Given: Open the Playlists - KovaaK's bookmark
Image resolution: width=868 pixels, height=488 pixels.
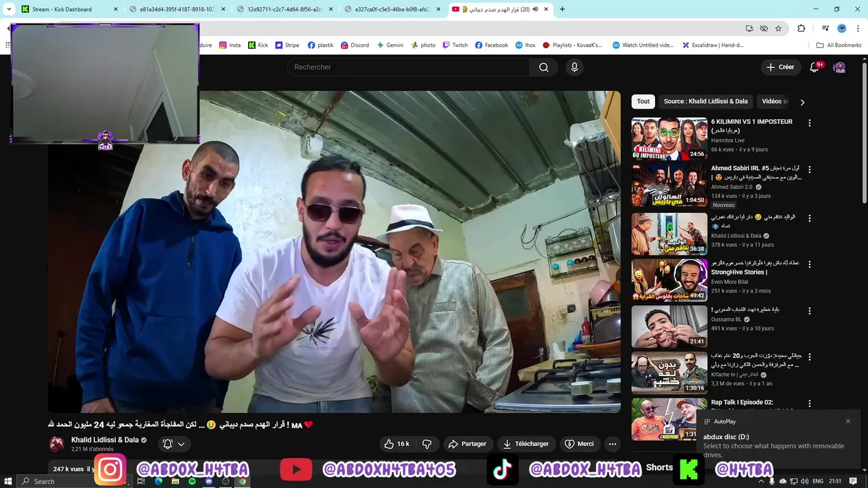Looking at the screenshot, I should (x=572, y=45).
